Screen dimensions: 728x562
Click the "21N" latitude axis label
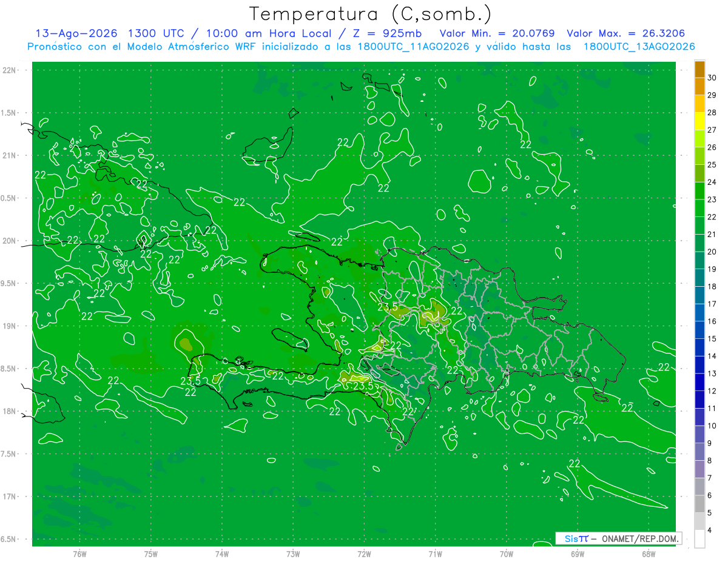(10, 156)
